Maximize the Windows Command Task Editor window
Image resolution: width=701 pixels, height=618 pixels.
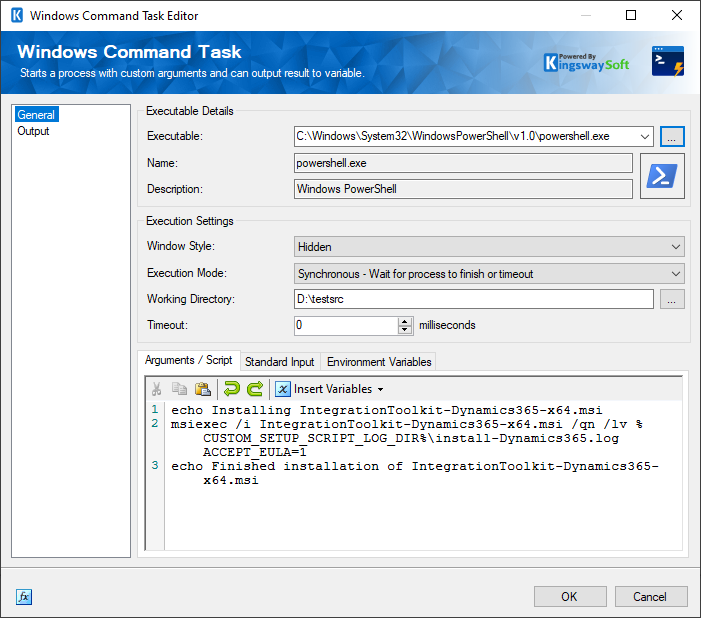(631, 15)
